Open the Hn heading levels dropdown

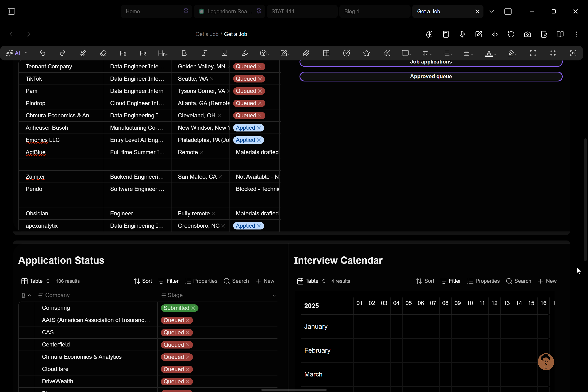click(x=163, y=53)
